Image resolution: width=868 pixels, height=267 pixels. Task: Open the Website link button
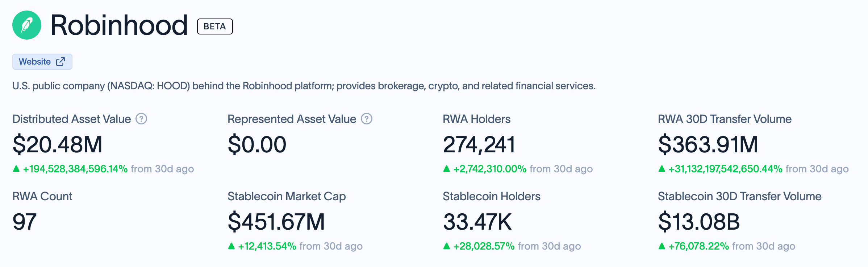point(42,62)
